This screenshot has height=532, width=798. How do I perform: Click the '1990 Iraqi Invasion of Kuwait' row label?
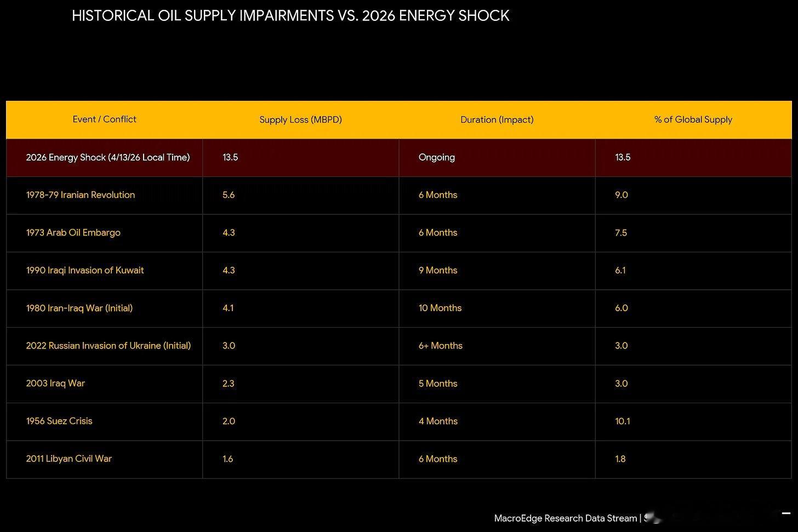pyautogui.click(x=85, y=270)
